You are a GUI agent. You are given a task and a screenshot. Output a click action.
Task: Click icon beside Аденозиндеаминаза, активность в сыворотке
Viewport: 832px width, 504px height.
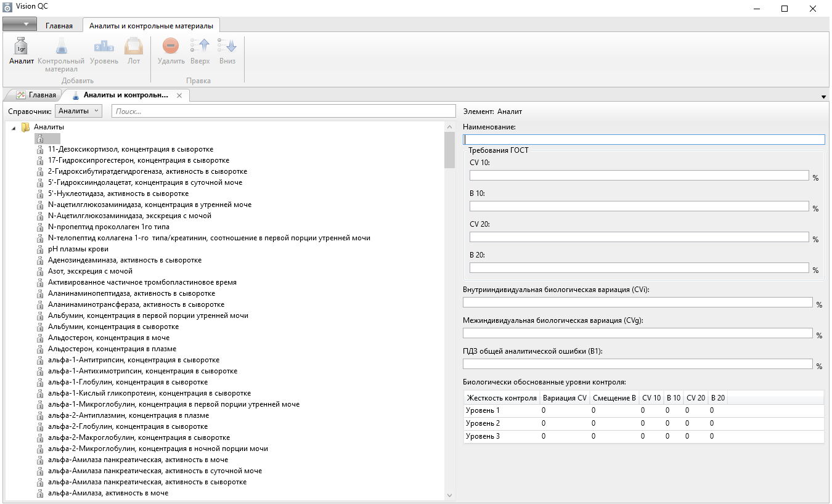[x=40, y=260]
